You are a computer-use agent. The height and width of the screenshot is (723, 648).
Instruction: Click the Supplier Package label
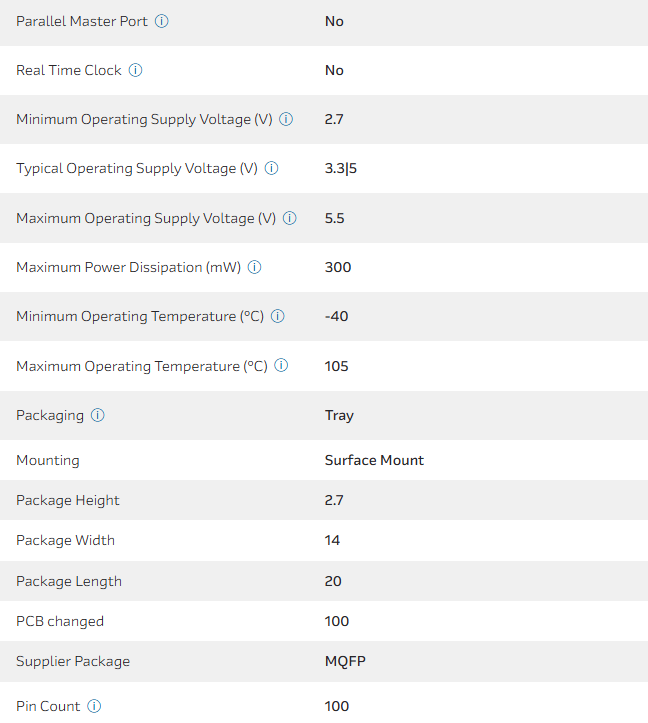[73, 661]
